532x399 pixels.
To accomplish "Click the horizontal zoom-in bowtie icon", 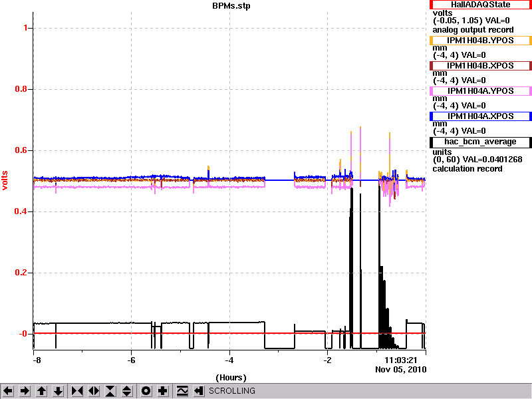I will pyautogui.click(x=77, y=391).
